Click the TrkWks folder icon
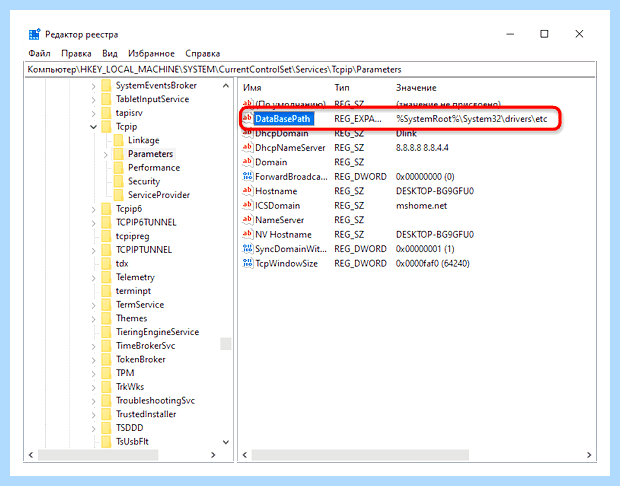This screenshot has height=486, width=620. (106, 387)
